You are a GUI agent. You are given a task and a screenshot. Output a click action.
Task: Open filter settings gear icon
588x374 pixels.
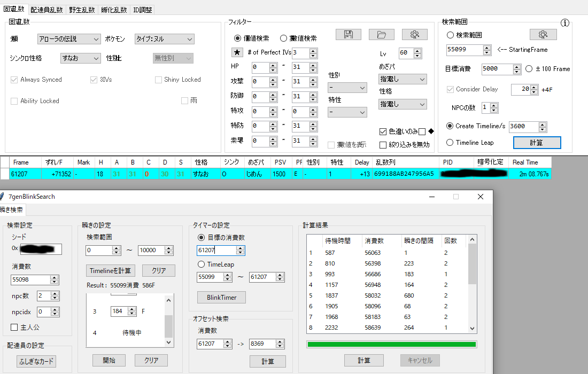pos(414,35)
